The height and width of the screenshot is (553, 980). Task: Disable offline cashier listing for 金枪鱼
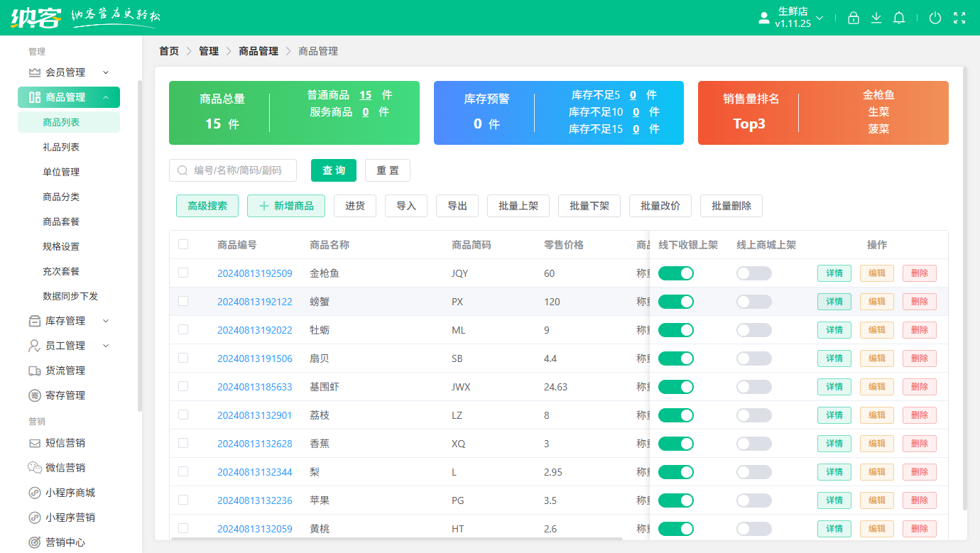click(675, 273)
